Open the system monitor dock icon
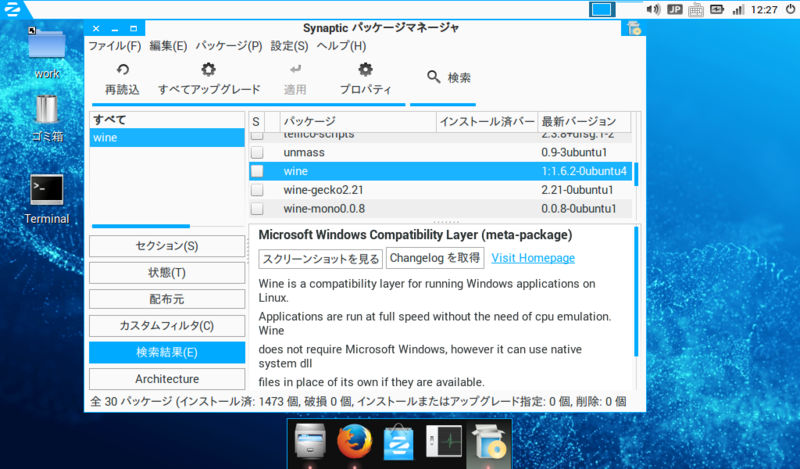This screenshot has height=469, width=800. coord(444,441)
